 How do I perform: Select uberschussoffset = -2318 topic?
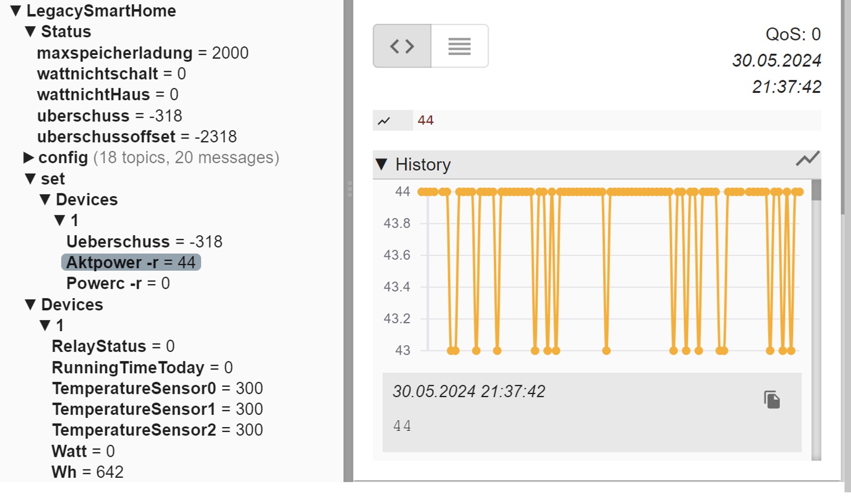(x=137, y=137)
